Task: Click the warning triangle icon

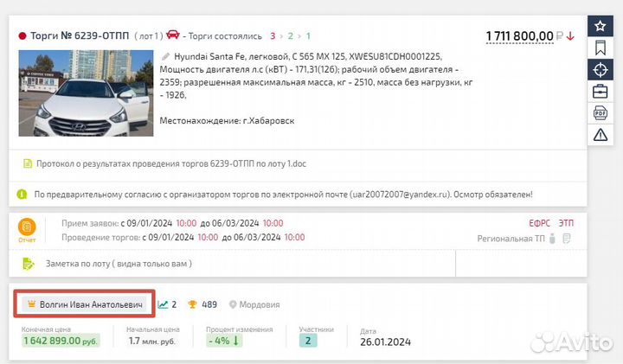Action: pyautogui.click(x=600, y=135)
